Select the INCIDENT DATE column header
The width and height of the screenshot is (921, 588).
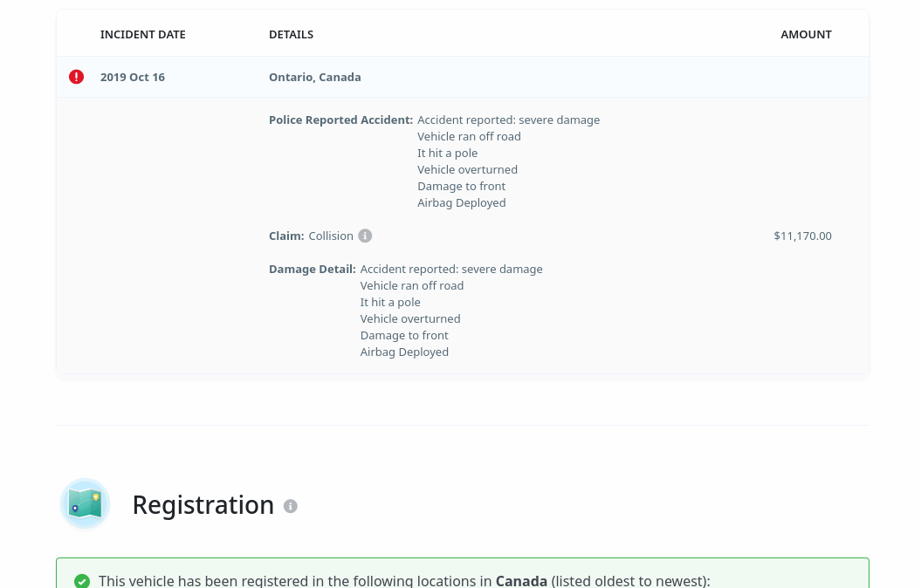(142, 35)
